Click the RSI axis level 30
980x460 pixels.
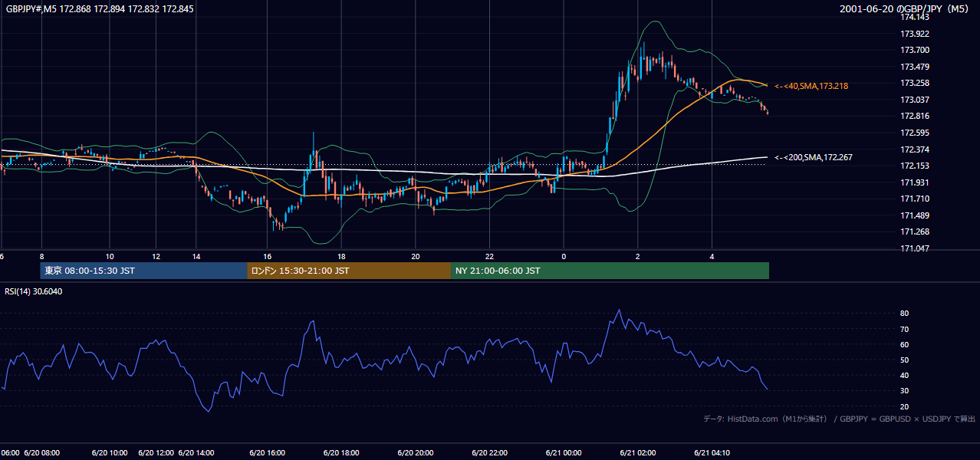click(x=905, y=391)
